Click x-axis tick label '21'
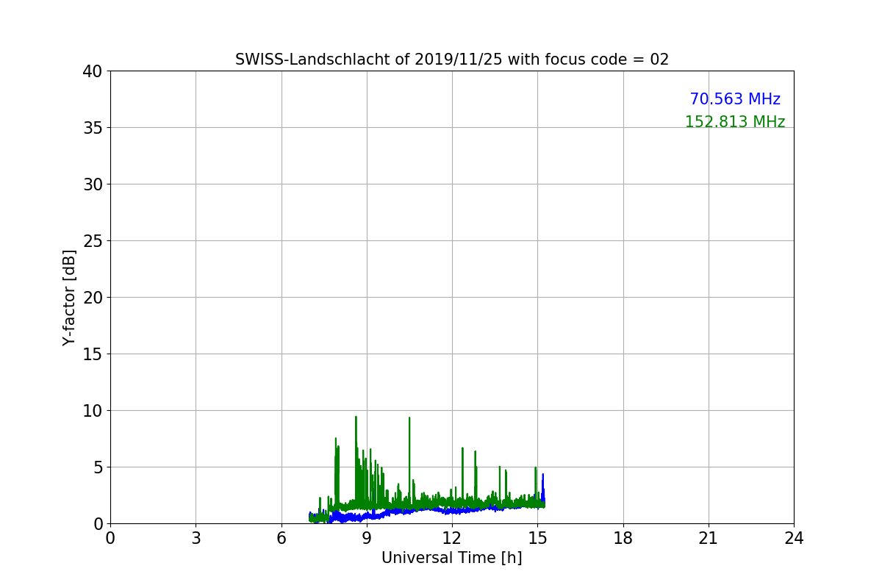This screenshot has height=588, width=882. click(709, 538)
